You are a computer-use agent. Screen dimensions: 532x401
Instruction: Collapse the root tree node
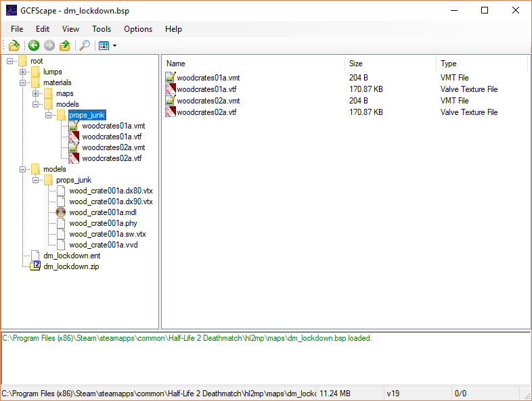tap(10, 62)
